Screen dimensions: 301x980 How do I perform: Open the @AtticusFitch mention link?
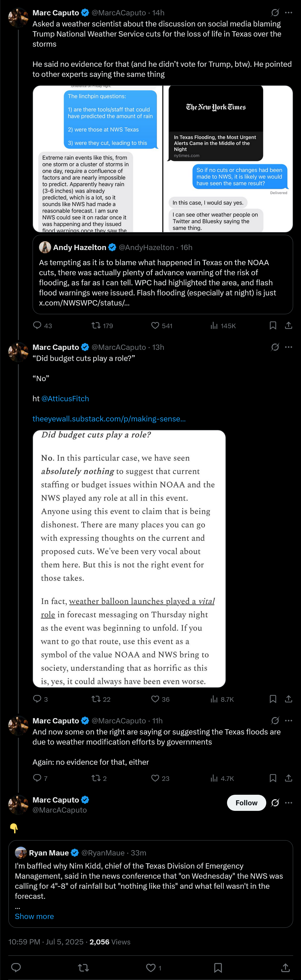coord(65,398)
